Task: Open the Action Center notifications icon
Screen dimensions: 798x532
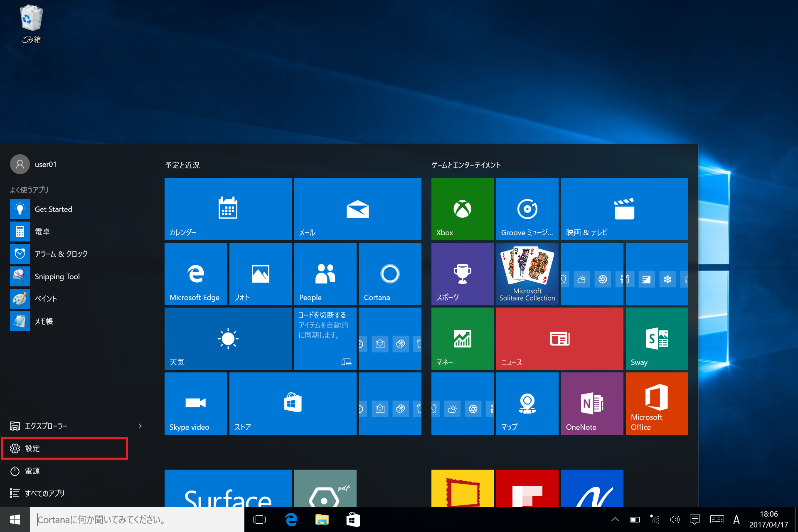Action: click(695, 520)
